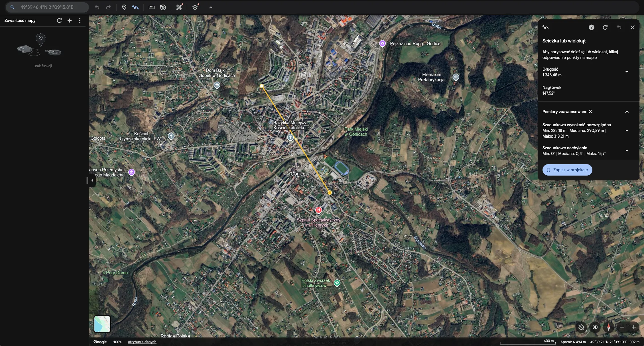Click the undo arrow in top toolbar
The width and height of the screenshot is (644, 346).
97,7
